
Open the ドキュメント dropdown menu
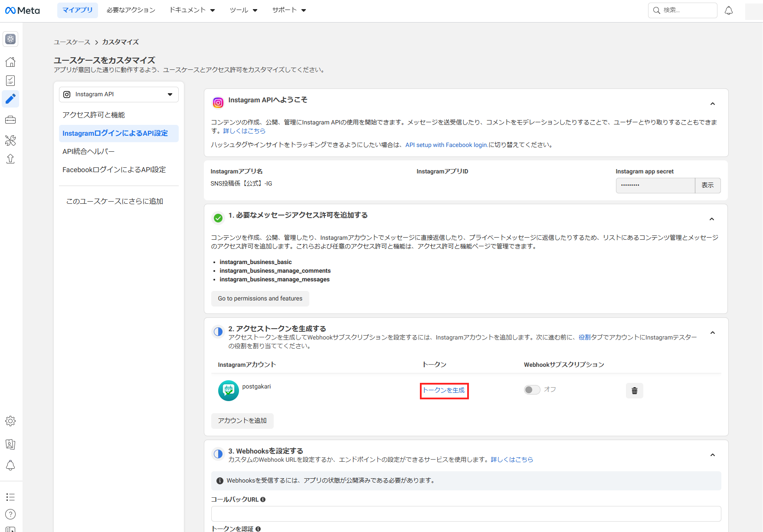click(192, 10)
